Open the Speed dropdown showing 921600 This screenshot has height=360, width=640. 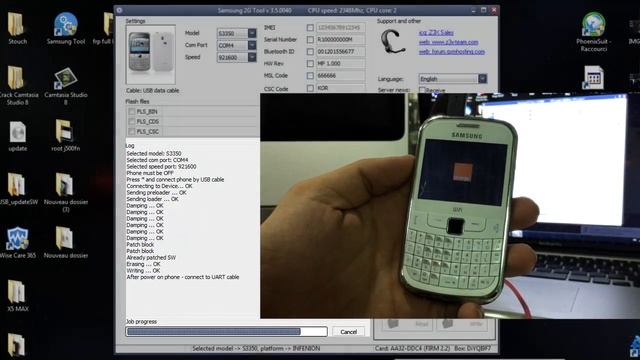[x=252, y=58]
